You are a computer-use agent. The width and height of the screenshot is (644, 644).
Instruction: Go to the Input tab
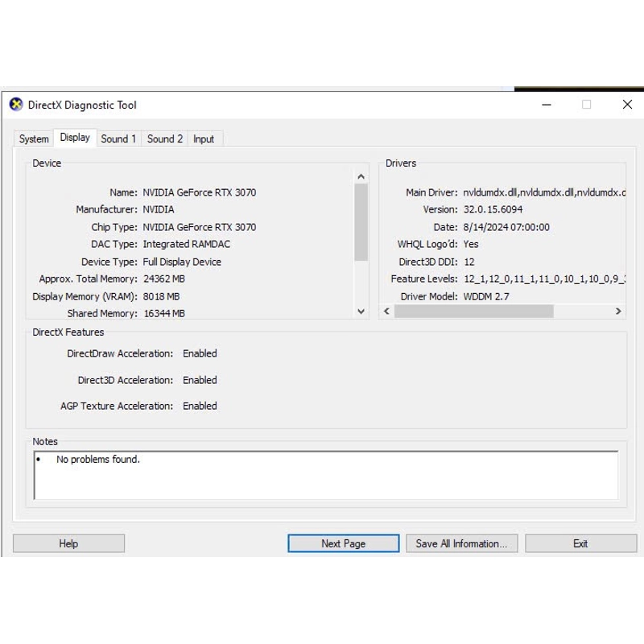[204, 138]
